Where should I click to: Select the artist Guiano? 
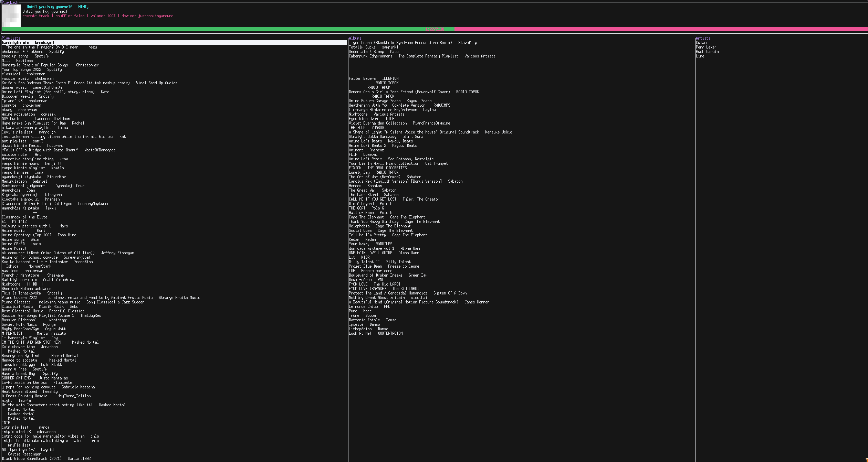click(x=701, y=42)
